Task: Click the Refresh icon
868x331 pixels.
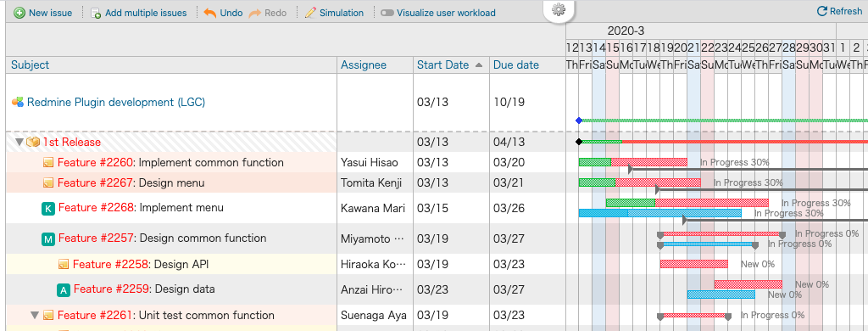Action: tap(822, 10)
